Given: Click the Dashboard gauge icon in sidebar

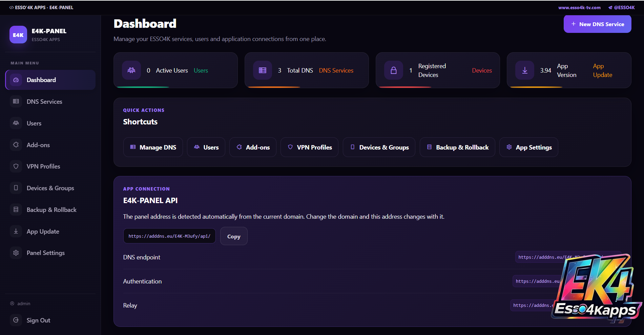Looking at the screenshot, I should 16,80.
